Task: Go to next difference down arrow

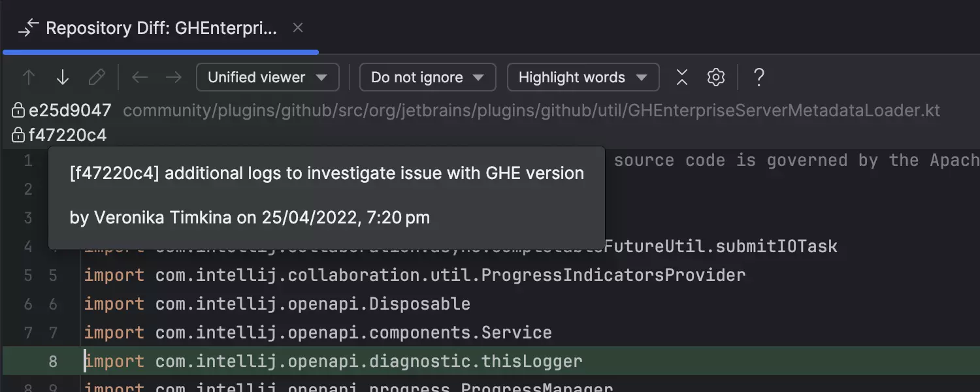Action: pyautogui.click(x=63, y=78)
